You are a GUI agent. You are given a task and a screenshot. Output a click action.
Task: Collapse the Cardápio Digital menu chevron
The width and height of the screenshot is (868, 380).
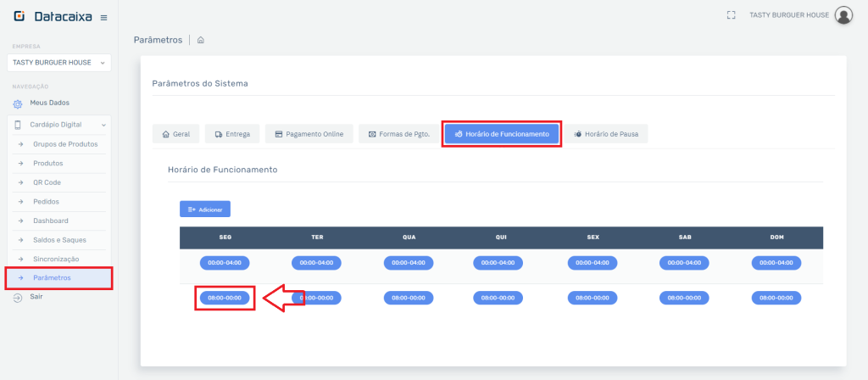point(103,125)
